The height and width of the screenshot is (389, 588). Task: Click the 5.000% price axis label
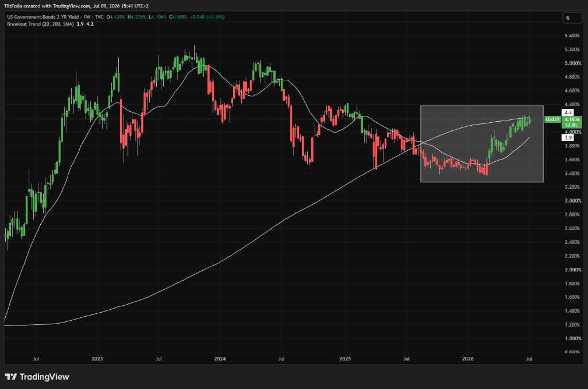(x=572, y=63)
